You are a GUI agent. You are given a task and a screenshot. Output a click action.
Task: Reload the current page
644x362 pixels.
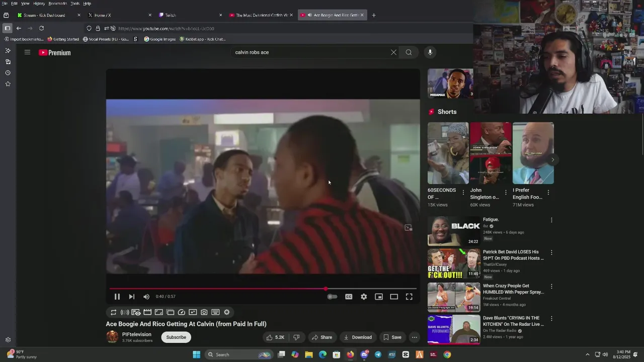41,28
